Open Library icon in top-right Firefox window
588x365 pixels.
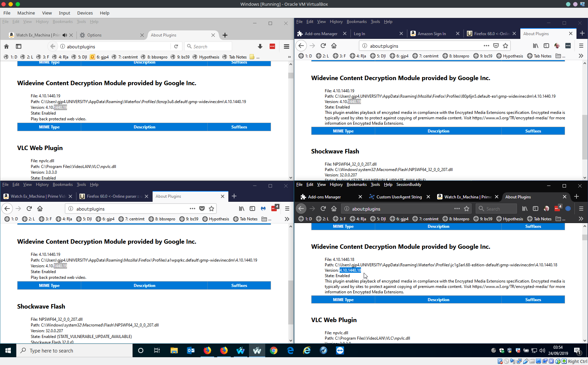click(x=536, y=46)
